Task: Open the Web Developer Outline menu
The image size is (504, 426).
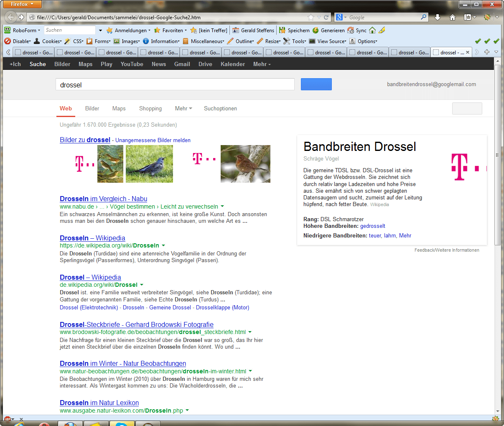Action: (241, 41)
